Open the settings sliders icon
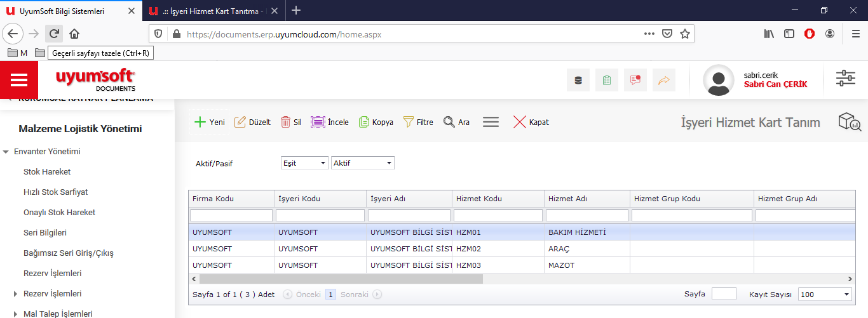This screenshot has height=318, width=868. tap(845, 79)
